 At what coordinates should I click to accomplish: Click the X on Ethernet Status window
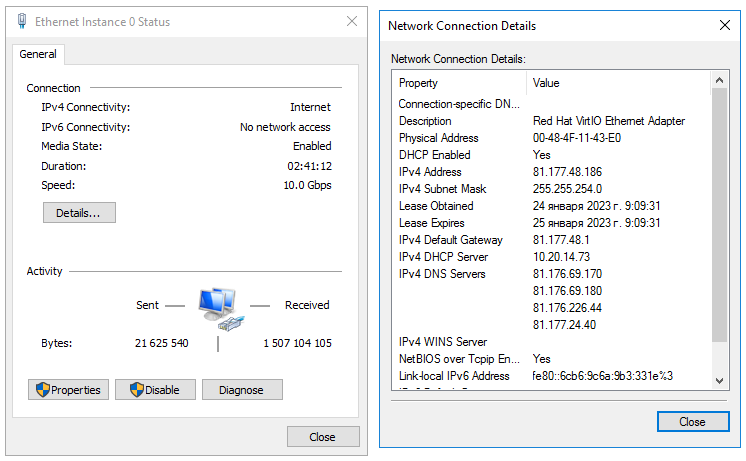coord(351,21)
